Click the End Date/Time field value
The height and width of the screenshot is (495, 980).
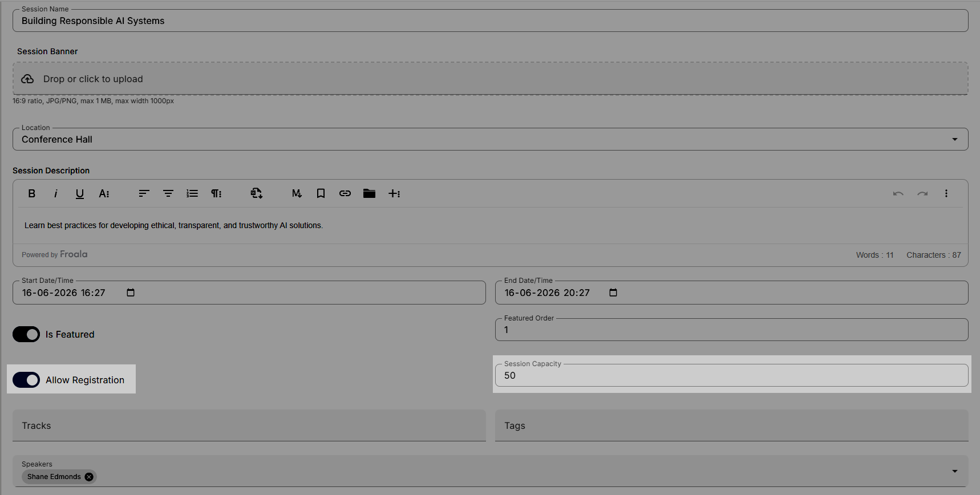(547, 293)
